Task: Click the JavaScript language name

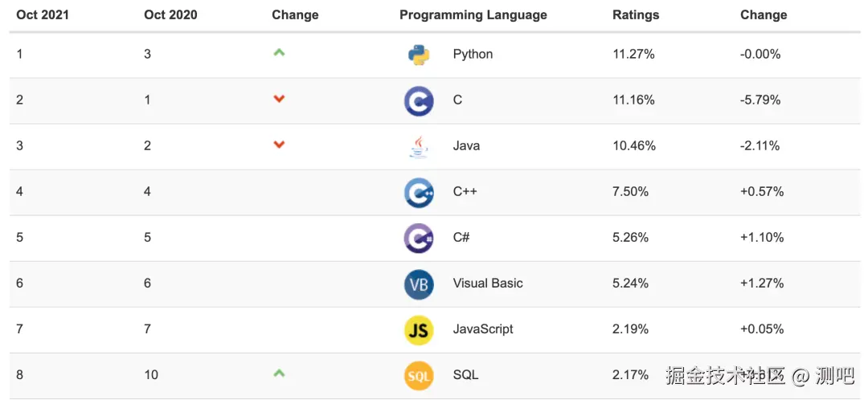Action: click(482, 329)
